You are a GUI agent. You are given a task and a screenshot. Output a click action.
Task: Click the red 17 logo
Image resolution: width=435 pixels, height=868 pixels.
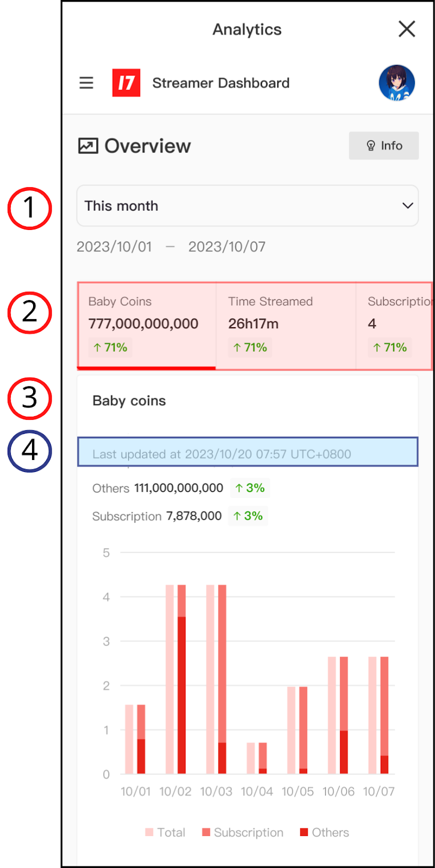coord(126,83)
